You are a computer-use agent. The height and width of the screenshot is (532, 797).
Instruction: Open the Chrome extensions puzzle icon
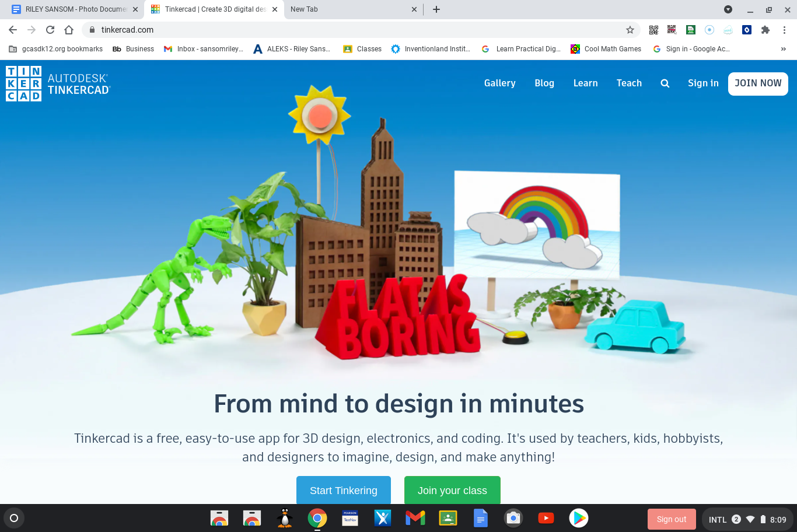click(765, 30)
